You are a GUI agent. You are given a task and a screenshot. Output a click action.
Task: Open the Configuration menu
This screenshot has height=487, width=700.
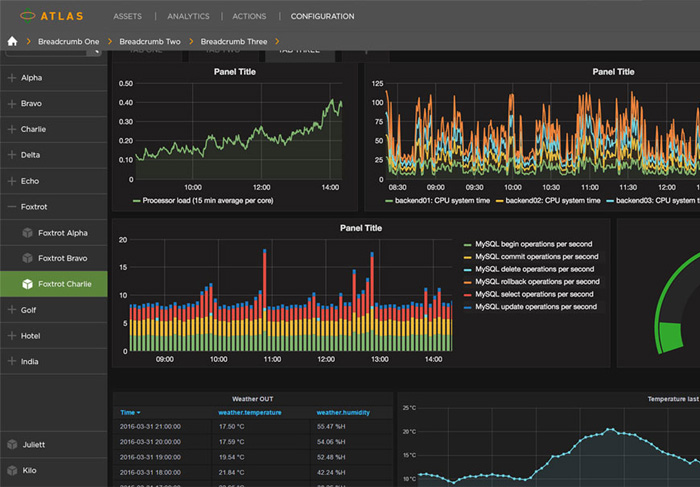point(322,17)
